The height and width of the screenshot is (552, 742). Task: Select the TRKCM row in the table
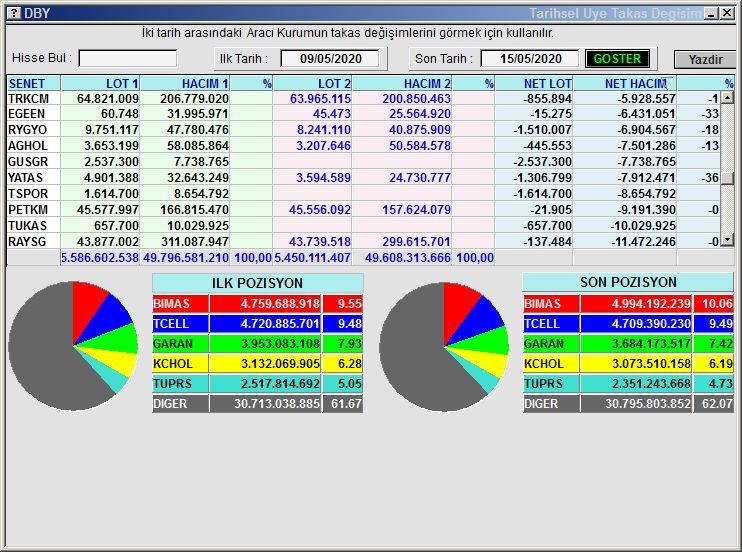click(x=28, y=99)
